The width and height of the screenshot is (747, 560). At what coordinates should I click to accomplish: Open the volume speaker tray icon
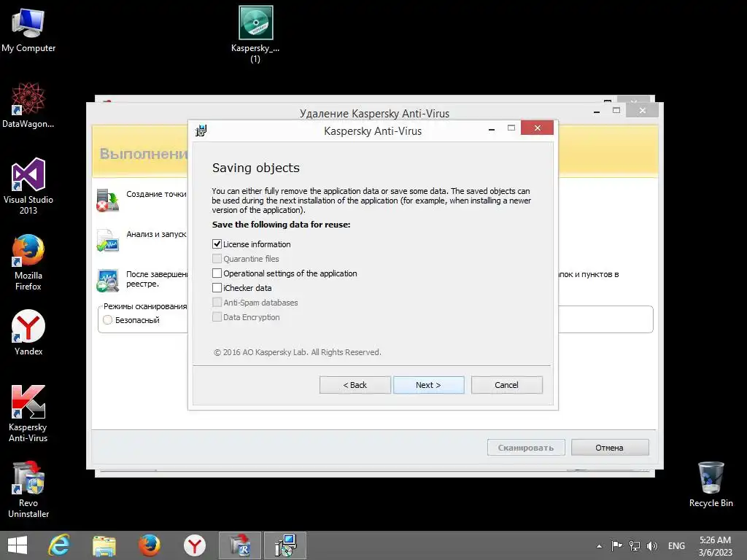tap(651, 545)
